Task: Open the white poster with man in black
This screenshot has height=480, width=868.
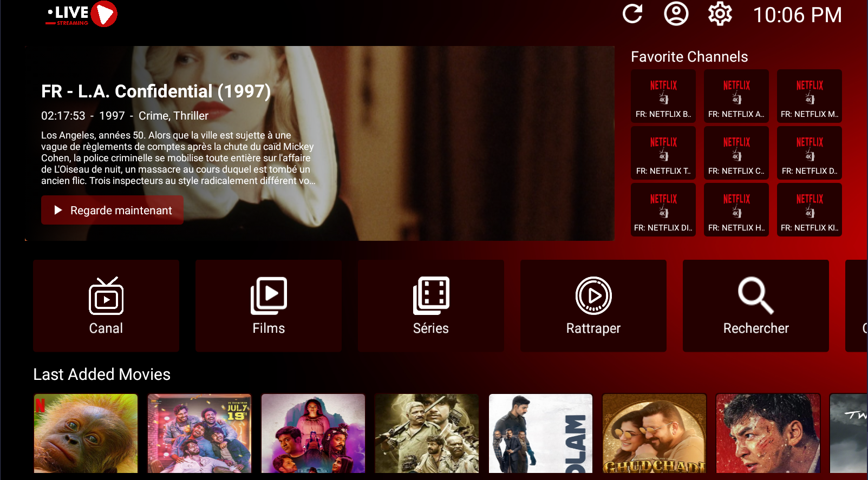Action: tap(541, 433)
